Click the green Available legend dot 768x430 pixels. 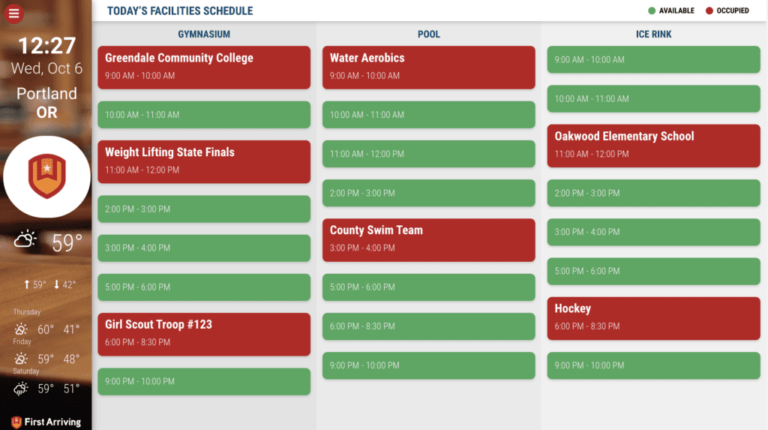652,11
